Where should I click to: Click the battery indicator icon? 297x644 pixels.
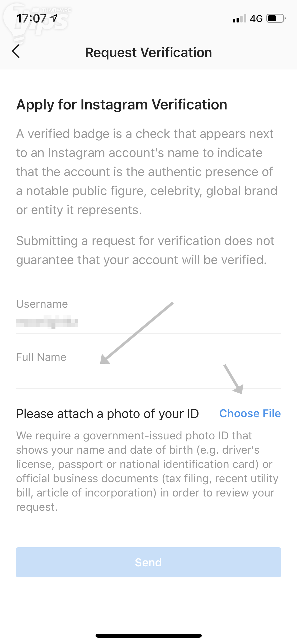[x=276, y=19]
